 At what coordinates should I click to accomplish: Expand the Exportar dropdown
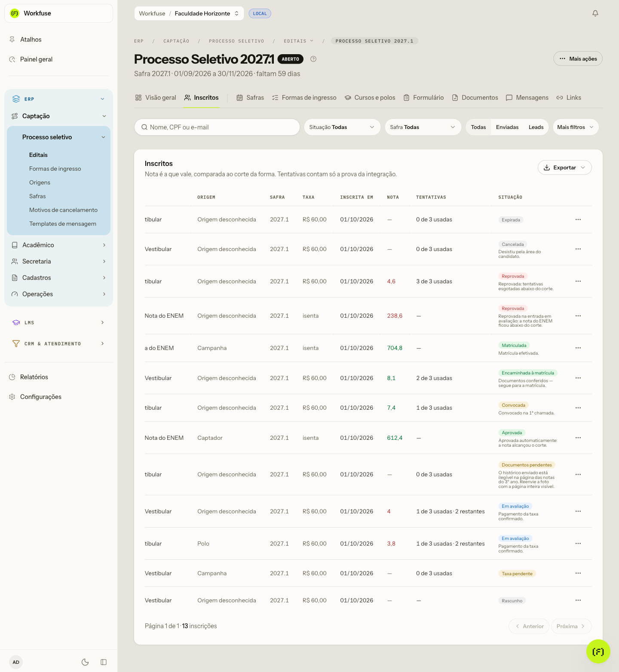pos(564,168)
